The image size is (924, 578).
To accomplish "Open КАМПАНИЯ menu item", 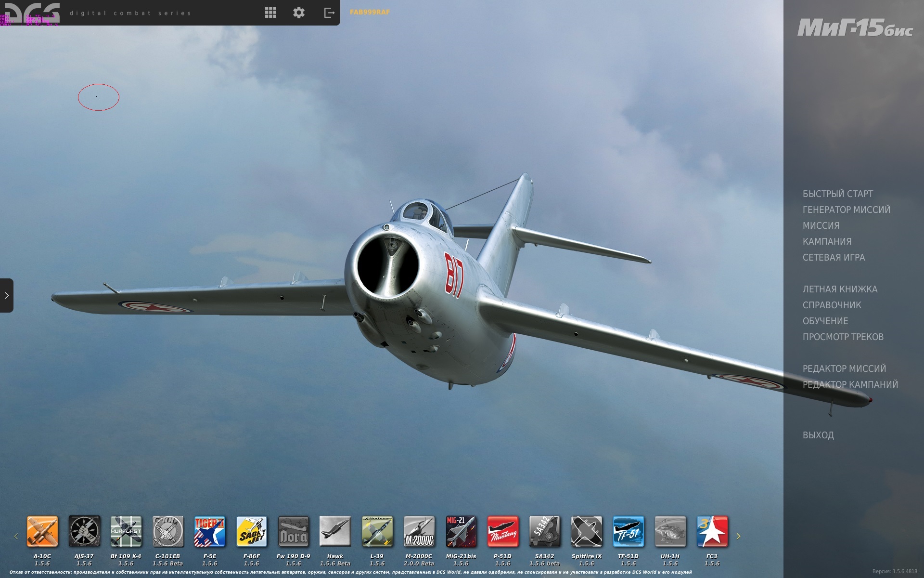I will coord(827,241).
